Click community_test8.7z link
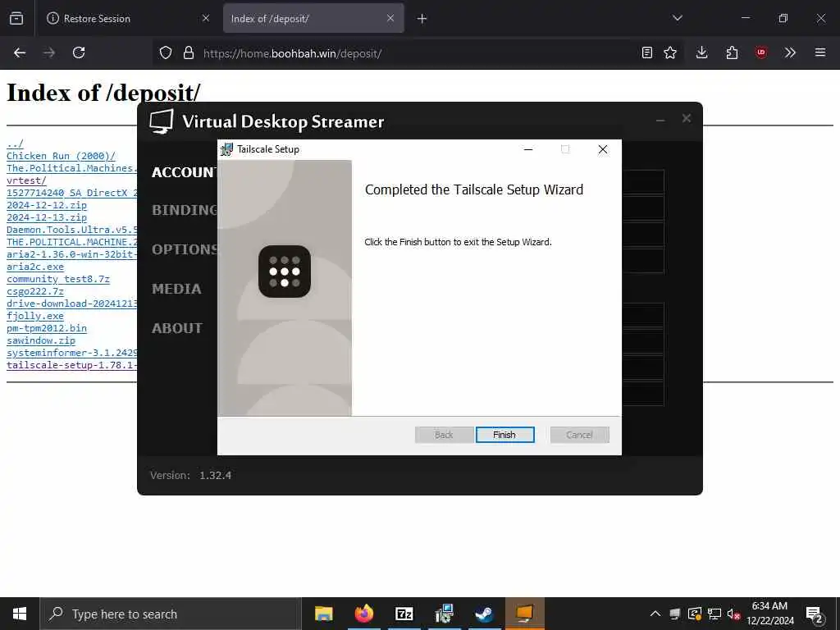The height and width of the screenshot is (630, 840). (58, 279)
